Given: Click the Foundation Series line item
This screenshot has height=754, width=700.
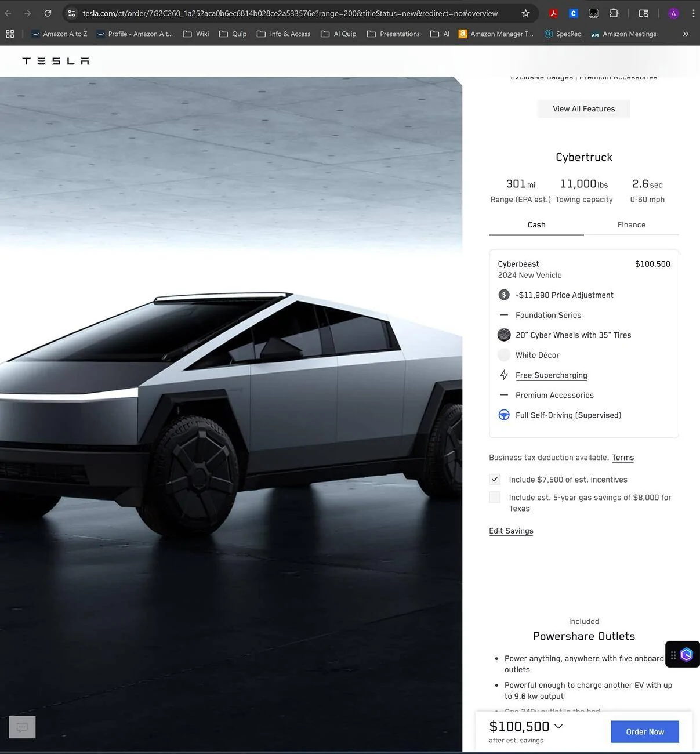Looking at the screenshot, I should point(548,315).
